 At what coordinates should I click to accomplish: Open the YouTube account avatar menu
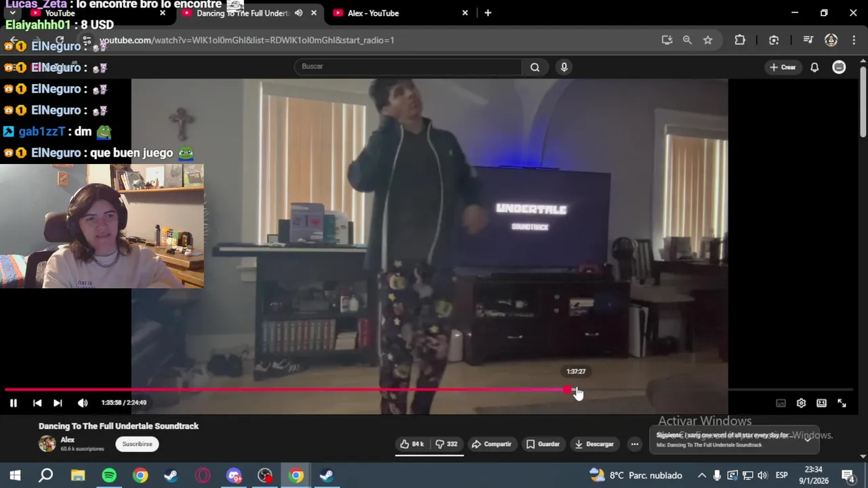click(x=839, y=67)
